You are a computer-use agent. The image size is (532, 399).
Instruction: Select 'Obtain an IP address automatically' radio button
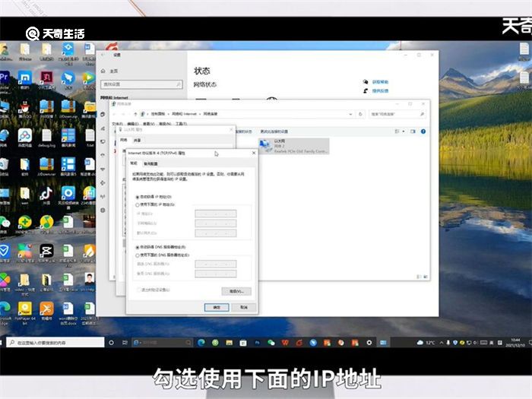(x=138, y=197)
